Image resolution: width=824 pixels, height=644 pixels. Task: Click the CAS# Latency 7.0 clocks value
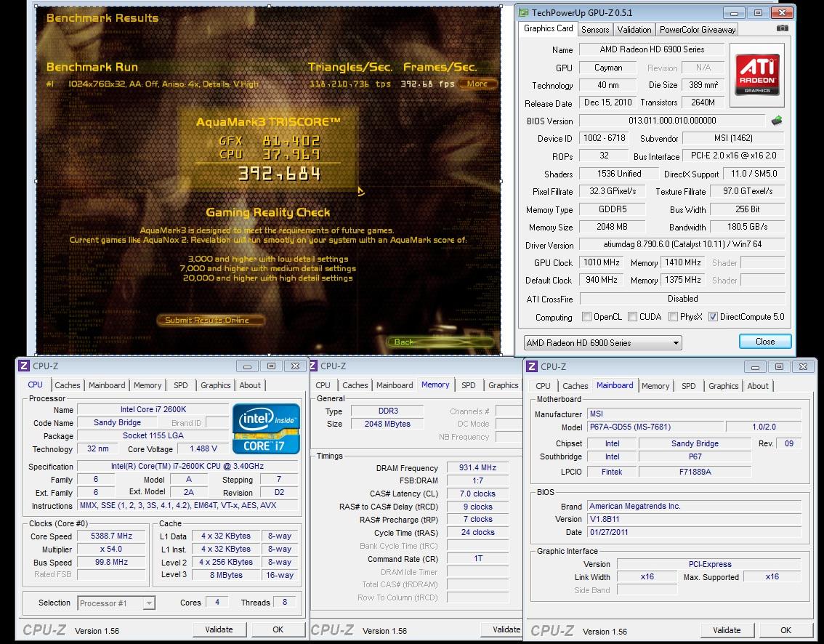tap(477, 494)
